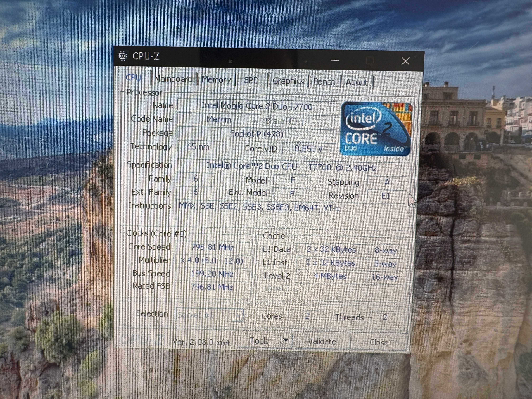Click the L1 Inst. 8-way value

coord(385,264)
